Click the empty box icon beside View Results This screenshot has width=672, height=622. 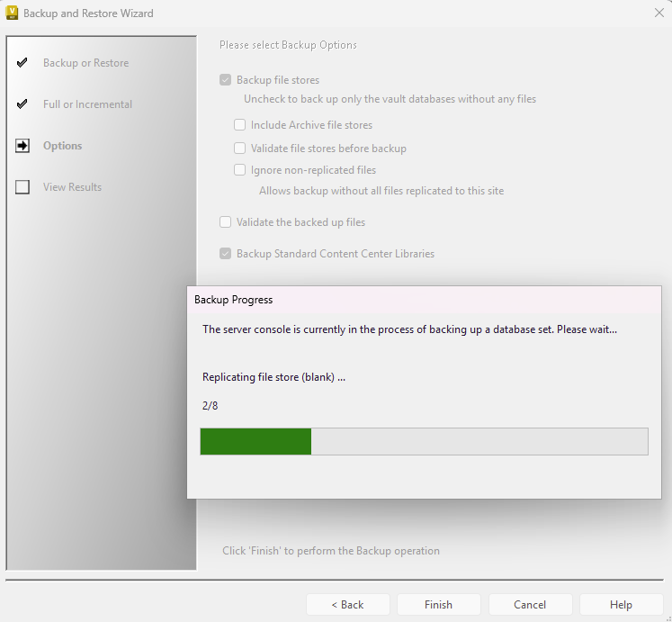(x=22, y=187)
